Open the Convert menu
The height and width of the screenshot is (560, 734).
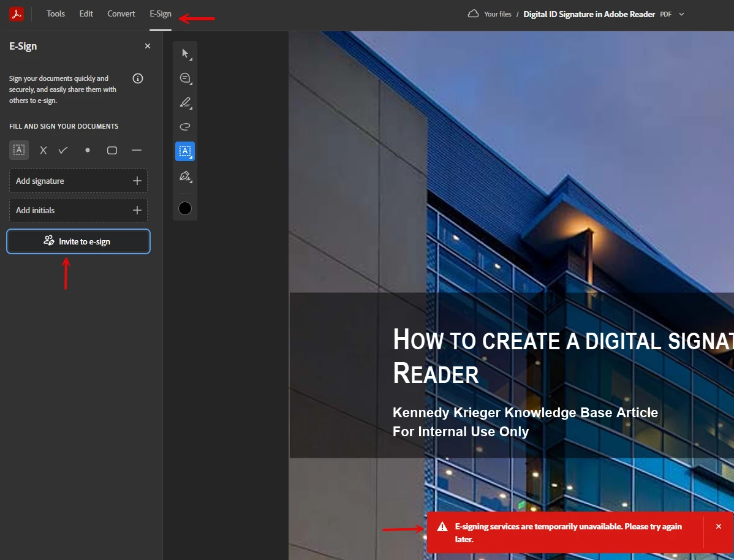pos(121,13)
